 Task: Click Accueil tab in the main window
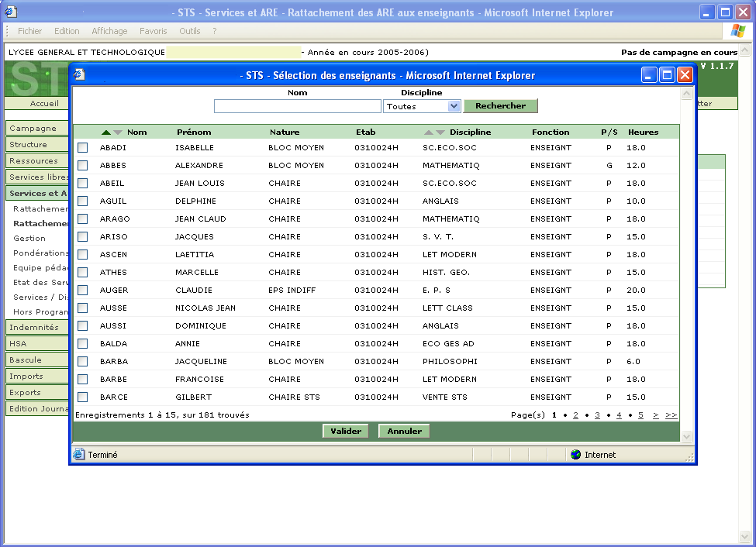pyautogui.click(x=44, y=103)
